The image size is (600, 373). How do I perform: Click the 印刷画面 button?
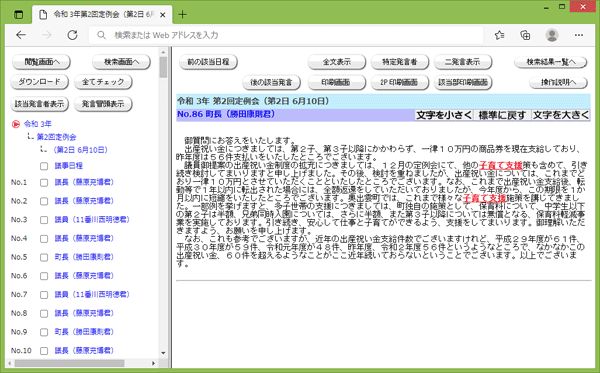pyautogui.click(x=337, y=82)
